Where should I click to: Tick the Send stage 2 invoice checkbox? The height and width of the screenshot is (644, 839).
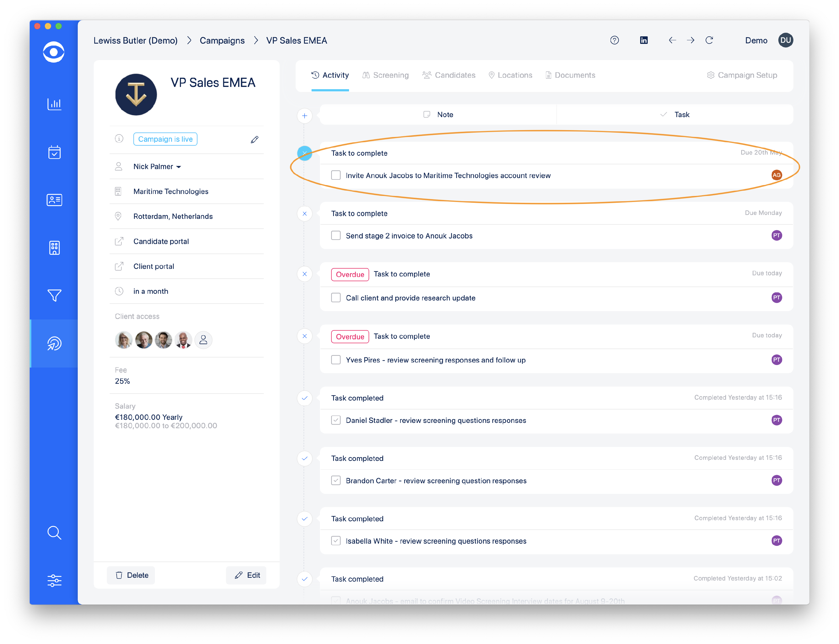[x=336, y=235]
